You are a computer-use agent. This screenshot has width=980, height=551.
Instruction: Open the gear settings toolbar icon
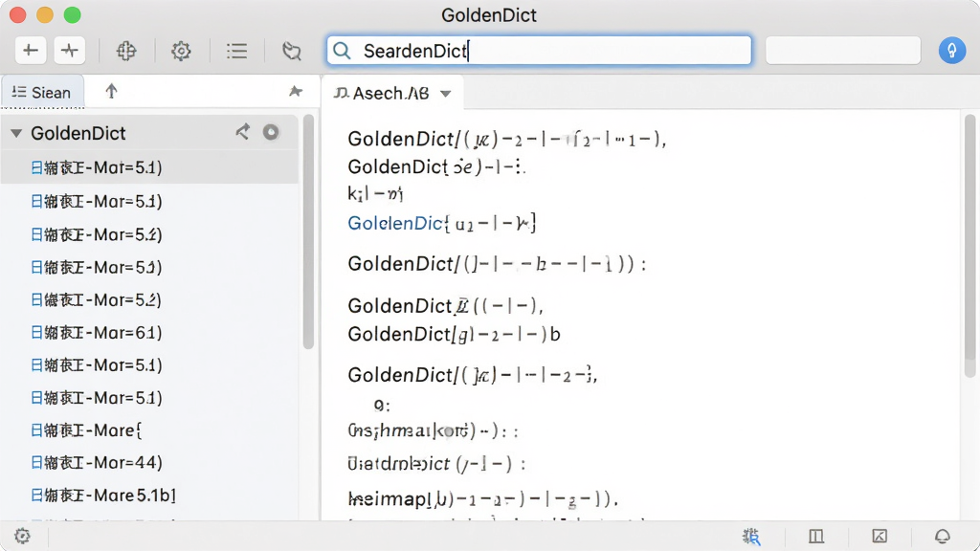[181, 51]
